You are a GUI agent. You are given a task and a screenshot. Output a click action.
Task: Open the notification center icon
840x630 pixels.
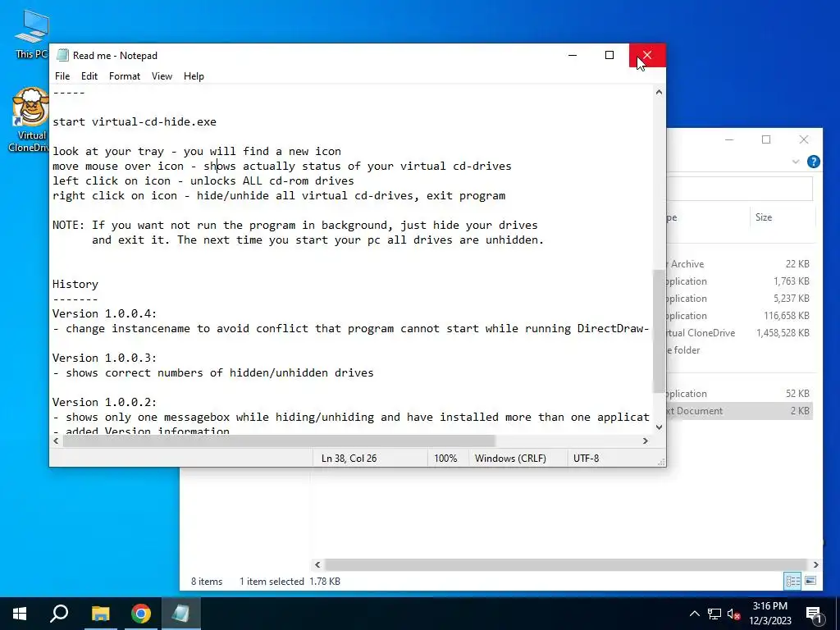[x=814, y=614]
